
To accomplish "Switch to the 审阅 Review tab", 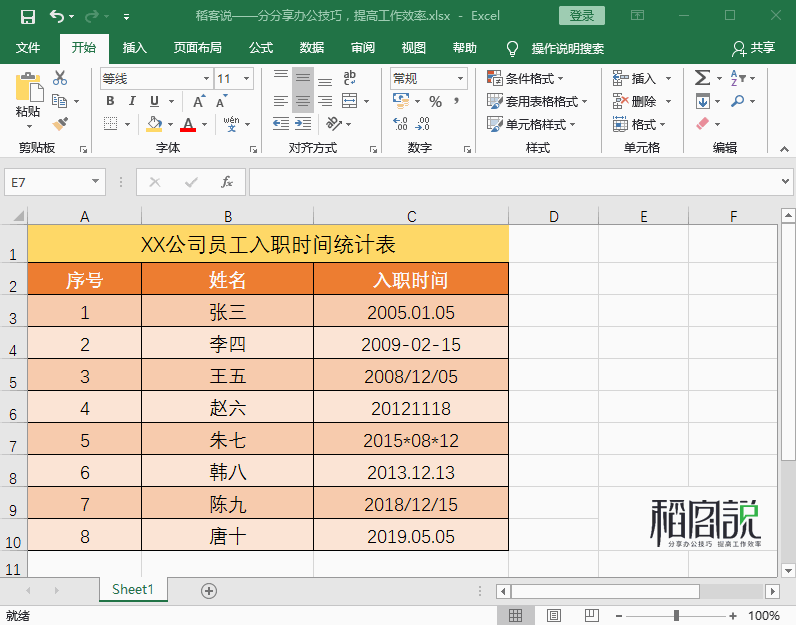I will pyautogui.click(x=363, y=48).
